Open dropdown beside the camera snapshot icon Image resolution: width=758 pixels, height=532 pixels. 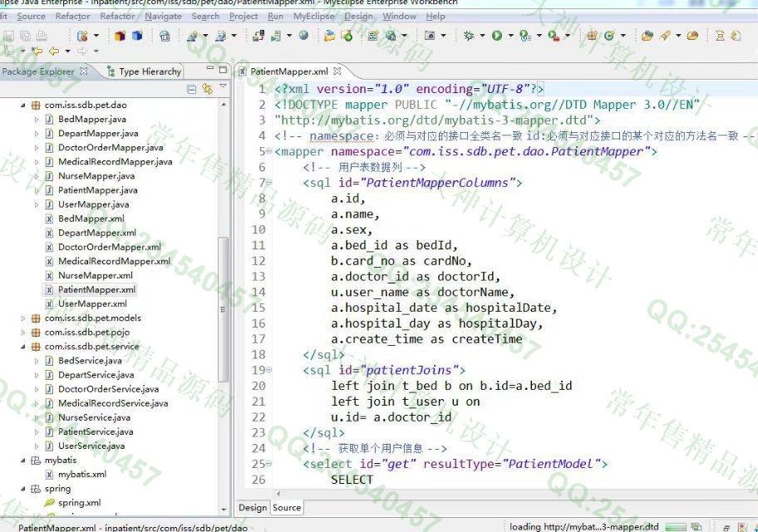pos(443,35)
